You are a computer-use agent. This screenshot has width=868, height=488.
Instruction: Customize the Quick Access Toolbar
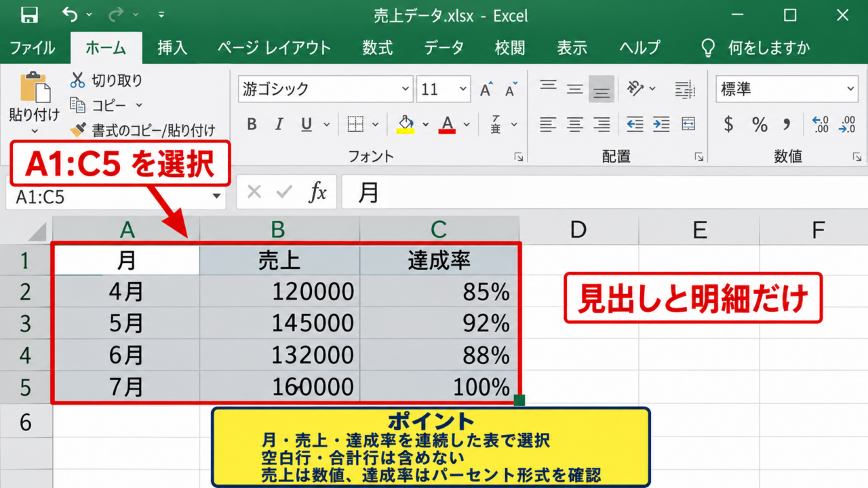[x=161, y=15]
